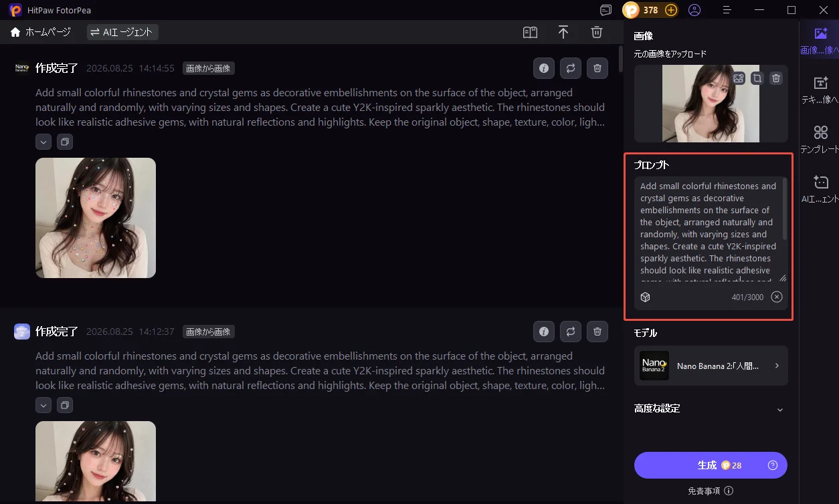
Task: Crop the uploaded source image
Action: click(757, 78)
